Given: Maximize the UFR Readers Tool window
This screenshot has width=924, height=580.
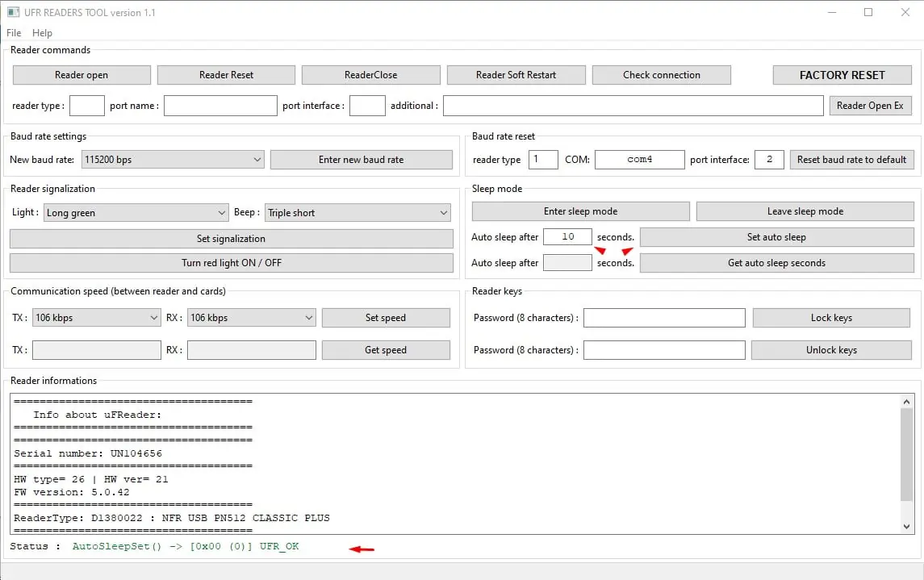Looking at the screenshot, I should coord(868,12).
